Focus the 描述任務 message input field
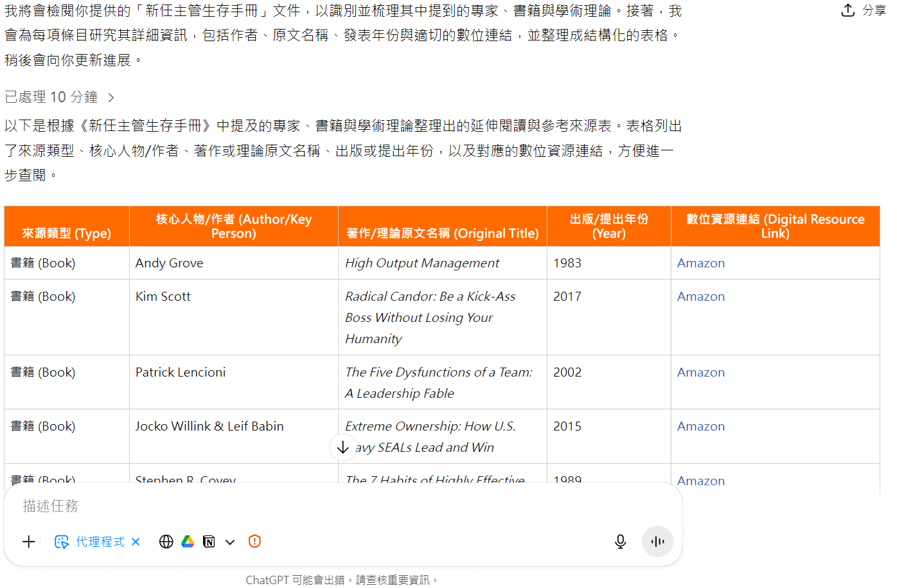This screenshot has height=588, width=897. click(343, 506)
